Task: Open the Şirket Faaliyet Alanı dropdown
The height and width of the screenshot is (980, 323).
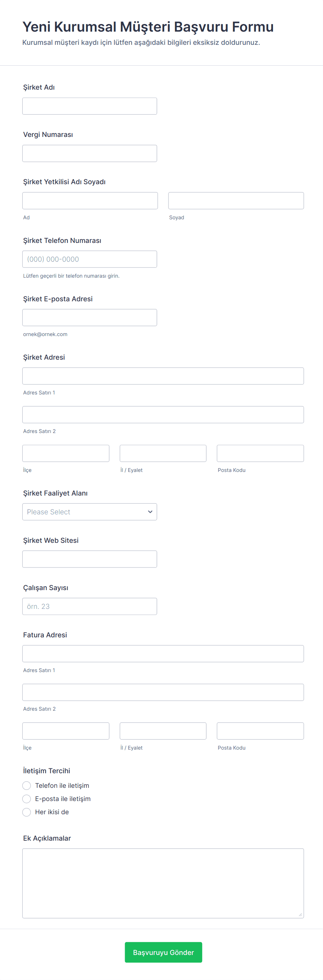Action: point(90,512)
